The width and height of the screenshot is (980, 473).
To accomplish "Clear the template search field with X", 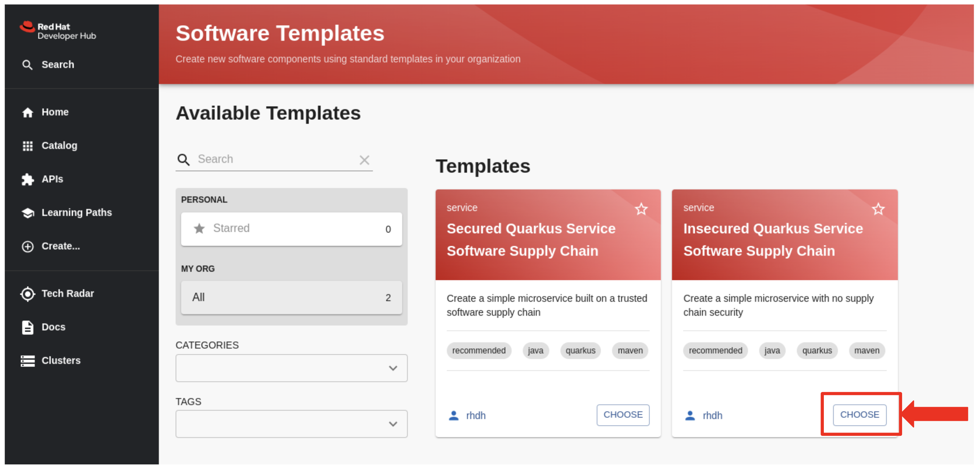I will (364, 160).
